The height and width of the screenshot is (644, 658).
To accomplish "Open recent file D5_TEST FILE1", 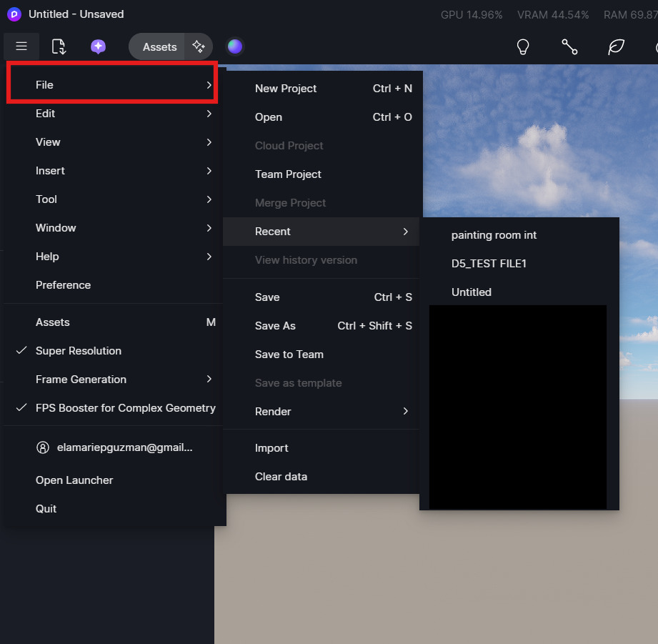I will [489, 264].
